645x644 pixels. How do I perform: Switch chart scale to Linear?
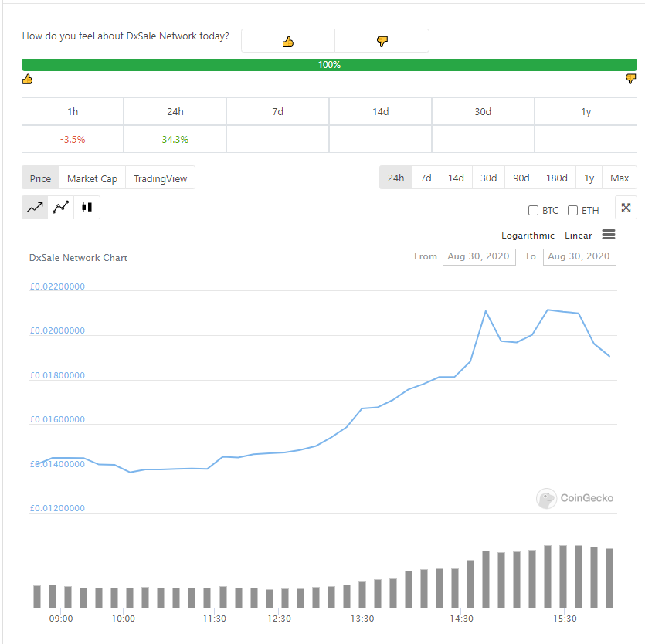click(579, 236)
